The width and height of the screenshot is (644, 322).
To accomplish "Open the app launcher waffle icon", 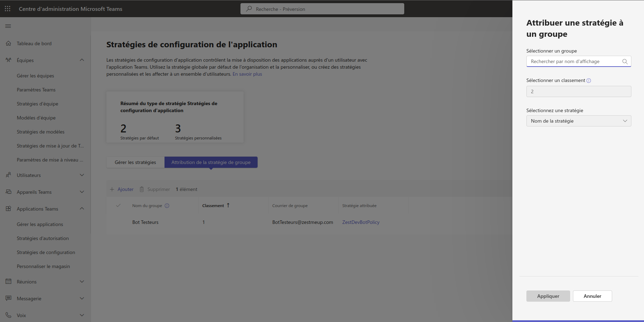I will pos(8,9).
